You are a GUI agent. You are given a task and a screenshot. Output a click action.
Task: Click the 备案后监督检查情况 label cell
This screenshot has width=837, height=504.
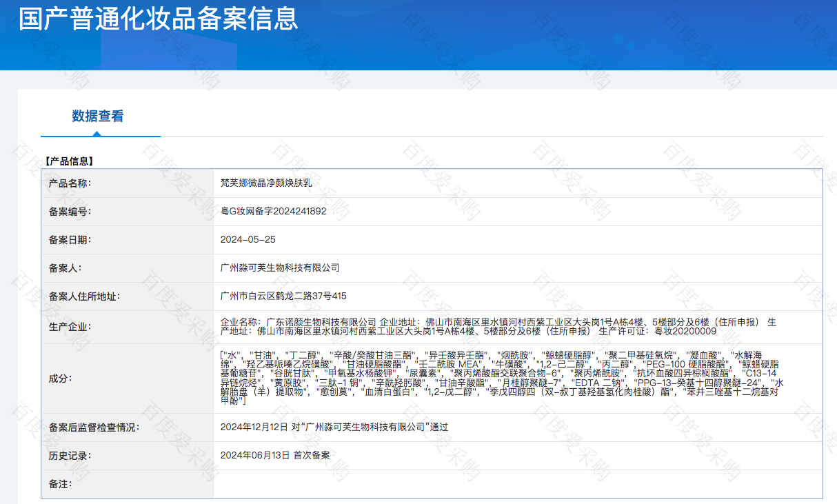(128, 427)
